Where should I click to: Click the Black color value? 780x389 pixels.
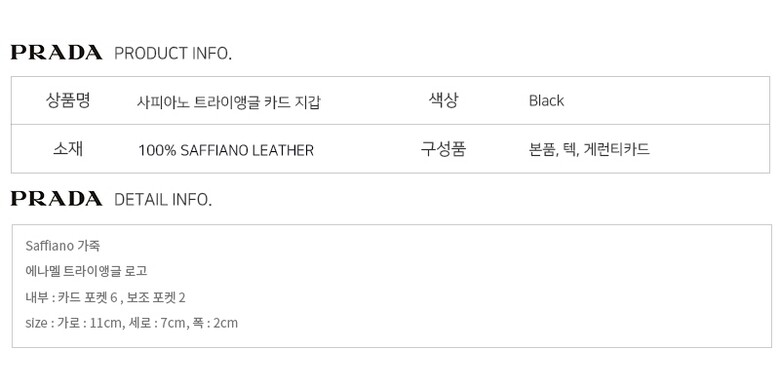click(546, 100)
